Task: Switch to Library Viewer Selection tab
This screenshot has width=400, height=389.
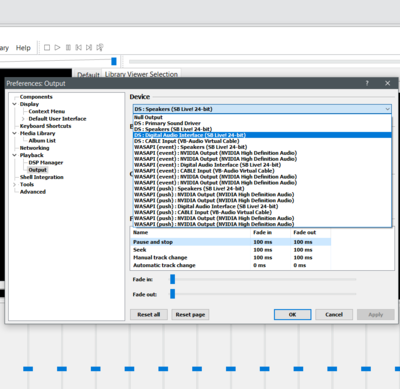Action: (x=141, y=74)
